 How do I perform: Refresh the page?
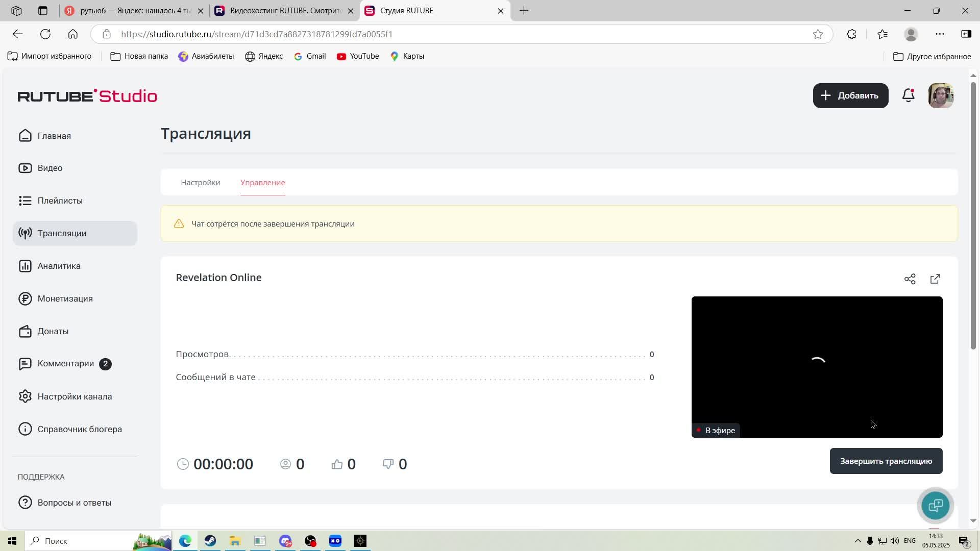[x=45, y=34]
